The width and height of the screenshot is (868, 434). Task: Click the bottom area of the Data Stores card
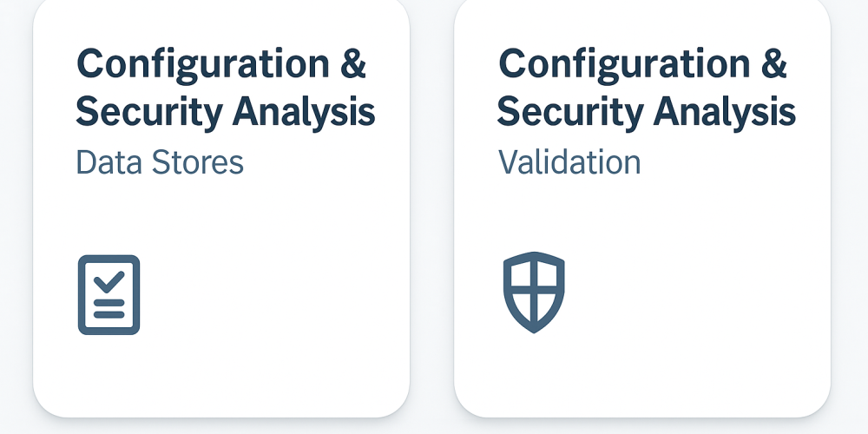coord(221,382)
